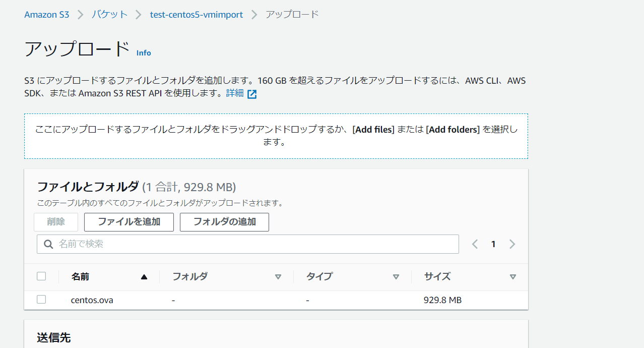
Task: Click the magnifier icon in search box
Action: pos(49,244)
